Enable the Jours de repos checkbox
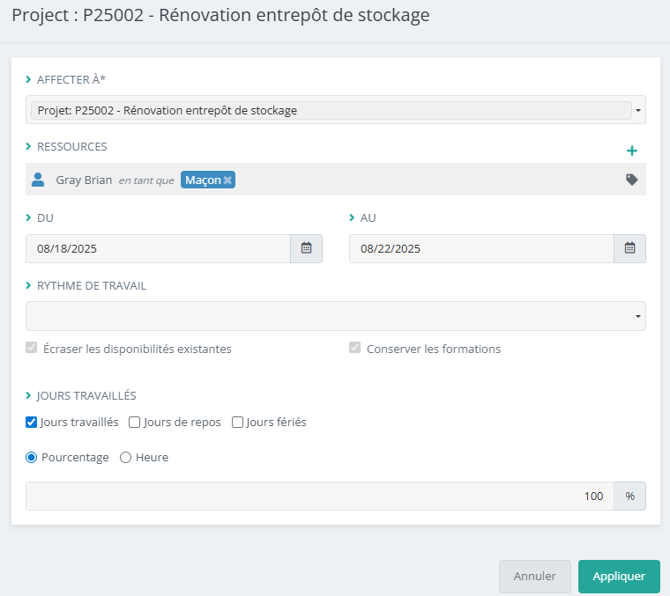Viewport: 670px width, 596px height. pos(135,422)
